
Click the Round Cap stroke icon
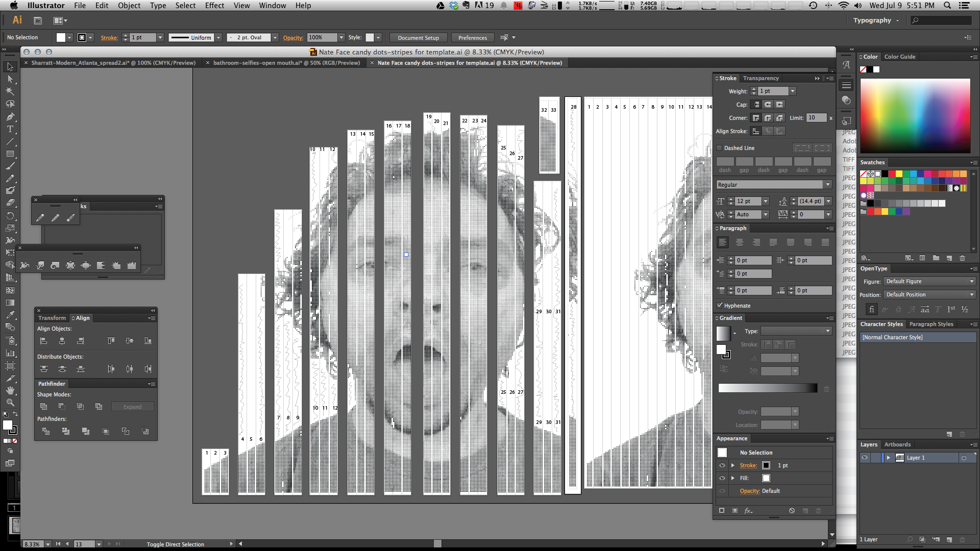(x=767, y=104)
